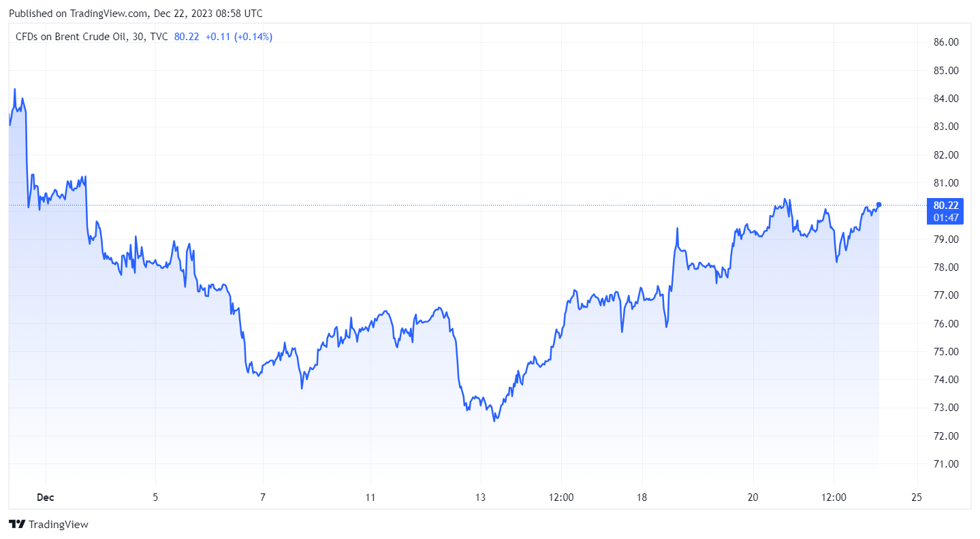The image size is (980, 539).
Task: Select the 'CFDs on Brent Crude Oil' title
Action: tap(71, 37)
